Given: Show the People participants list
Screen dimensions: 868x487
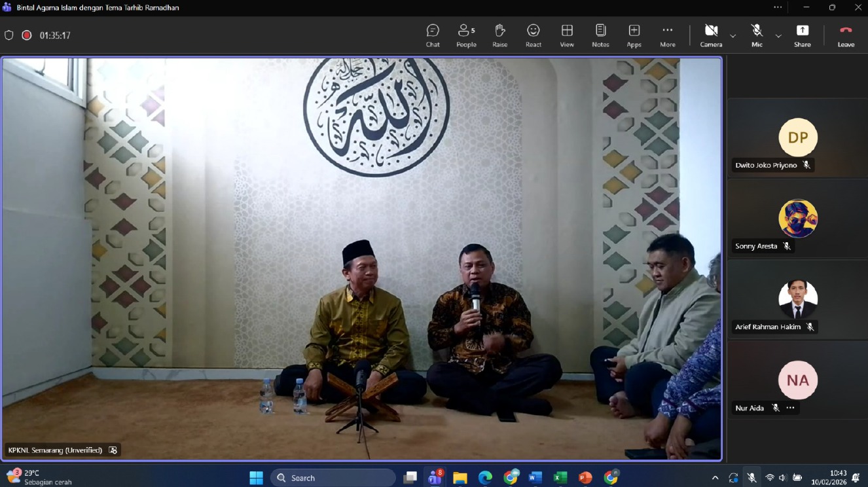Looking at the screenshot, I should (x=466, y=35).
